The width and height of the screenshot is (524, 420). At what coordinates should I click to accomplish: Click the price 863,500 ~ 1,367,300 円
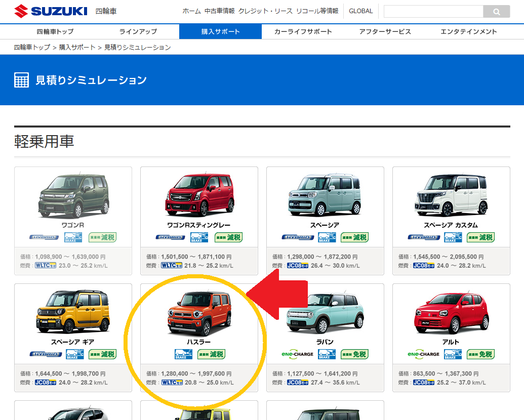[x=446, y=374]
